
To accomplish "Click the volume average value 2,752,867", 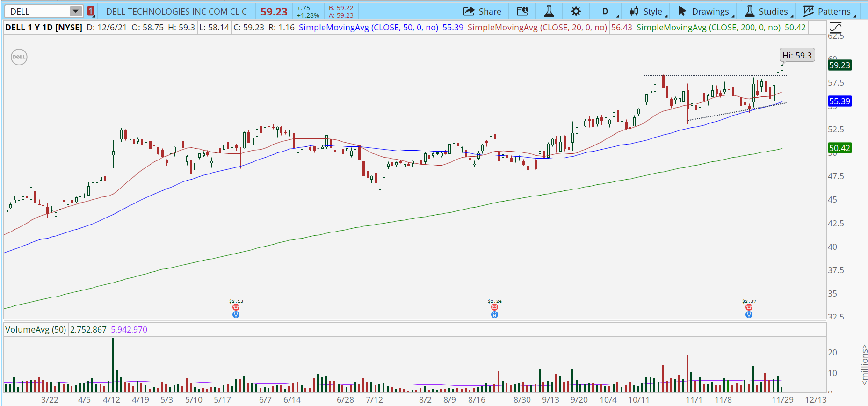I will coord(88,330).
